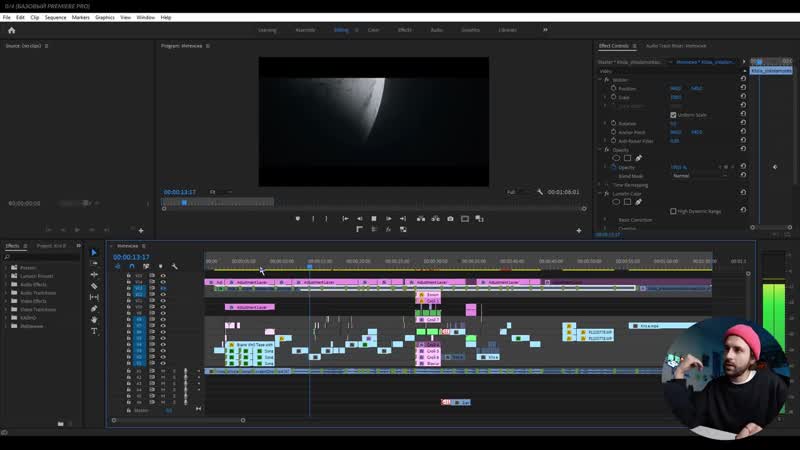Open the Program monitor button editor plus
Image resolution: width=800 pixels, height=450 pixels.
(x=579, y=231)
